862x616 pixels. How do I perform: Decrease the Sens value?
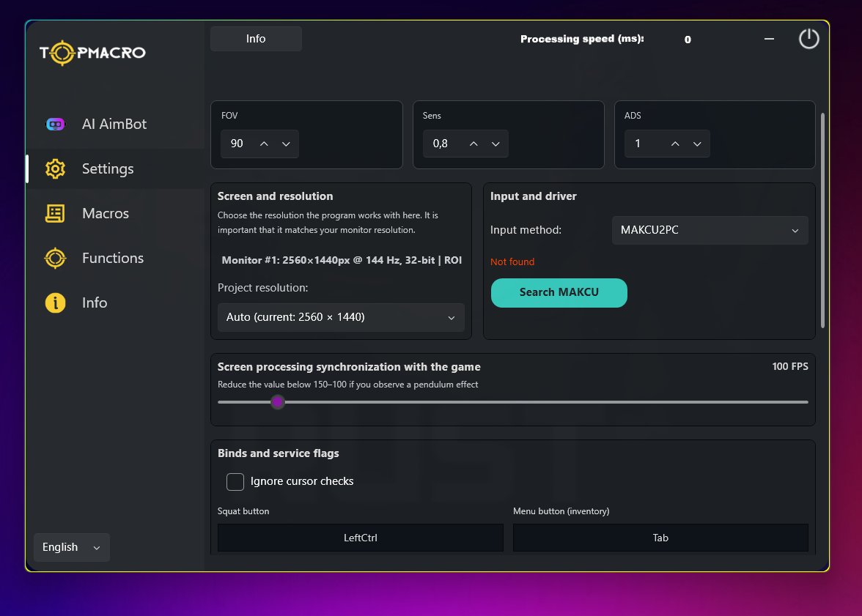(496, 144)
